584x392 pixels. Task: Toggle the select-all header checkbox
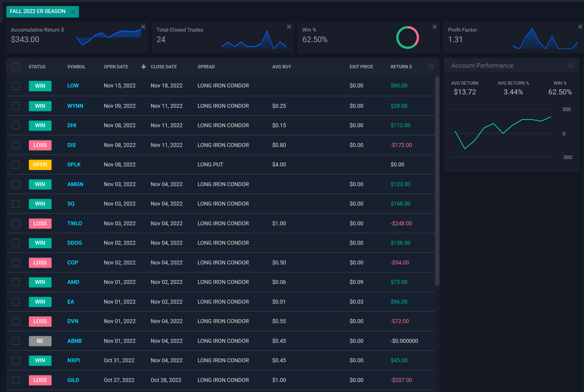tap(16, 67)
